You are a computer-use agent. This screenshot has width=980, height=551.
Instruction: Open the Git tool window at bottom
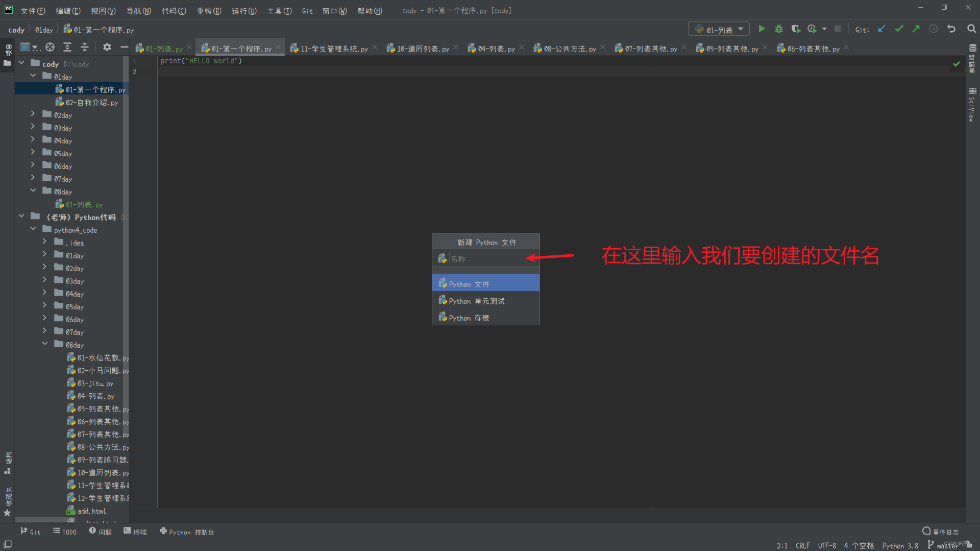tap(30, 532)
